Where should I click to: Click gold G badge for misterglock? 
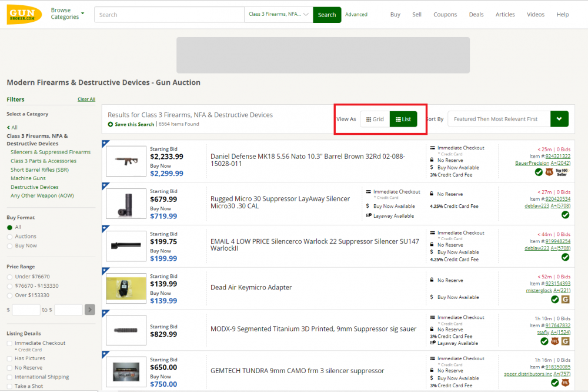566,299
